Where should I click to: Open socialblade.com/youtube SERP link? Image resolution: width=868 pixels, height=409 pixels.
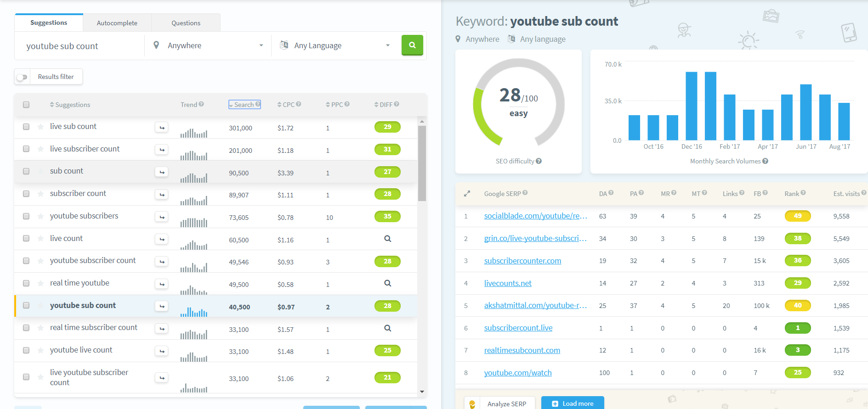coord(536,216)
